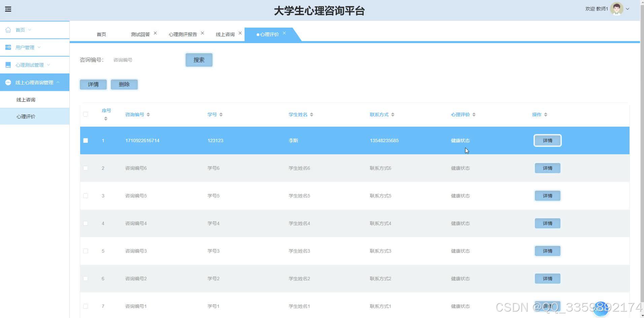Switch to the 首页 tab
Image resolution: width=644 pixels, height=318 pixels.
101,34
